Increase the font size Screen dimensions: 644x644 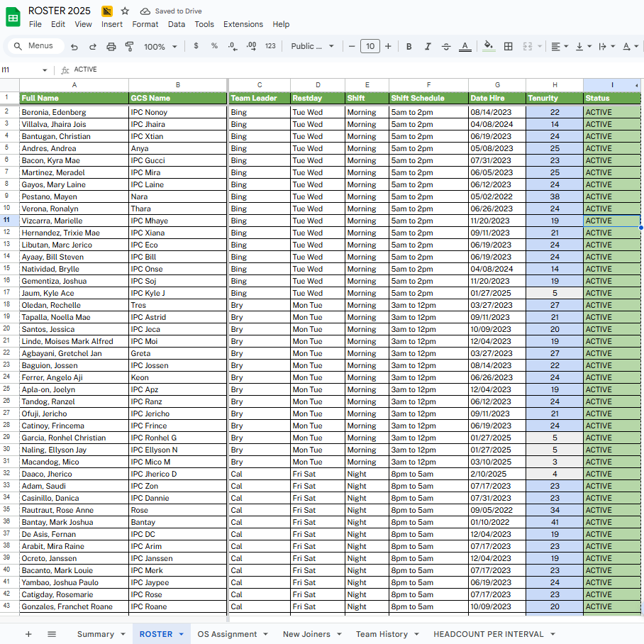388,46
